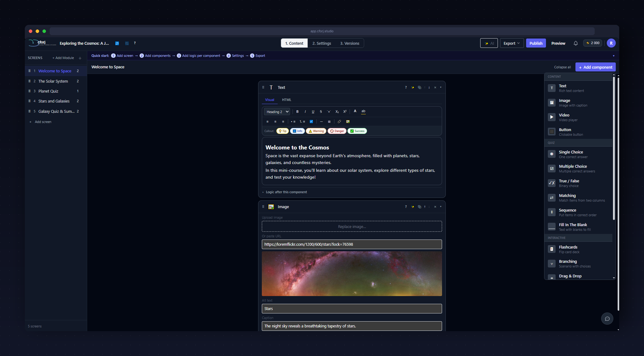Apply strikethrough formatting
This screenshot has height=356, width=644.
pos(321,112)
